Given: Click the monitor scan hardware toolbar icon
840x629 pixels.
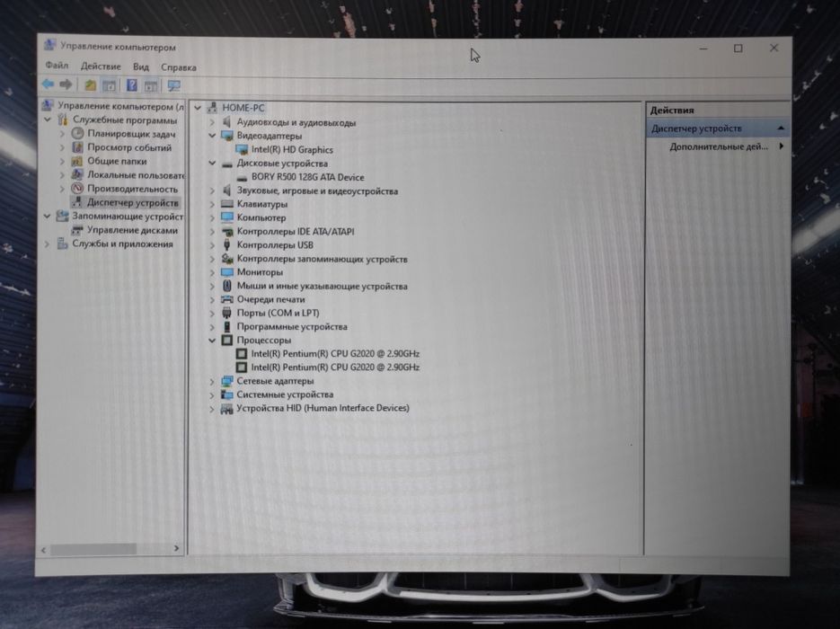Looking at the screenshot, I should click(173, 85).
